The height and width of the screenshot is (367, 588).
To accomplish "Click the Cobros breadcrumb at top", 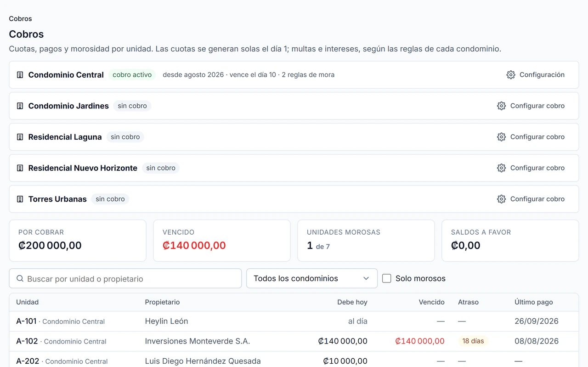I will (20, 19).
